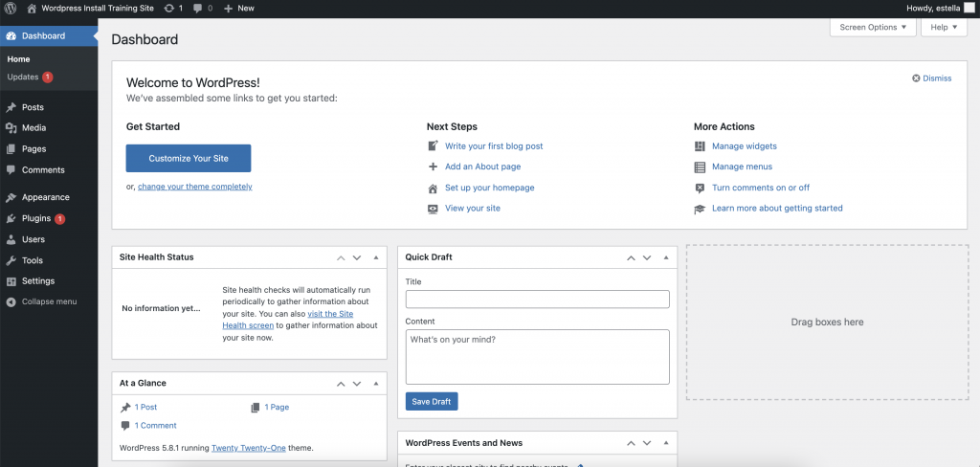980x467 pixels.
Task: Open the 1 Page link in At a Glance
Action: [x=277, y=407]
